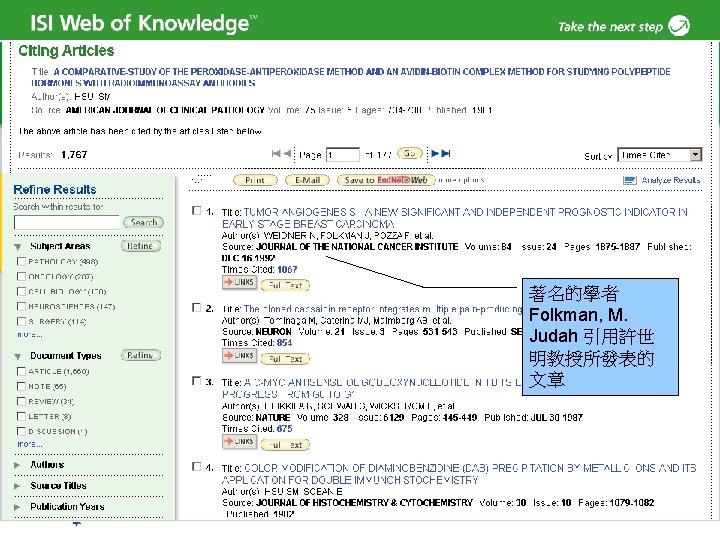Open LINKS icon for the NATURE result
Screen dimensions: 720x540
[x=239, y=442]
